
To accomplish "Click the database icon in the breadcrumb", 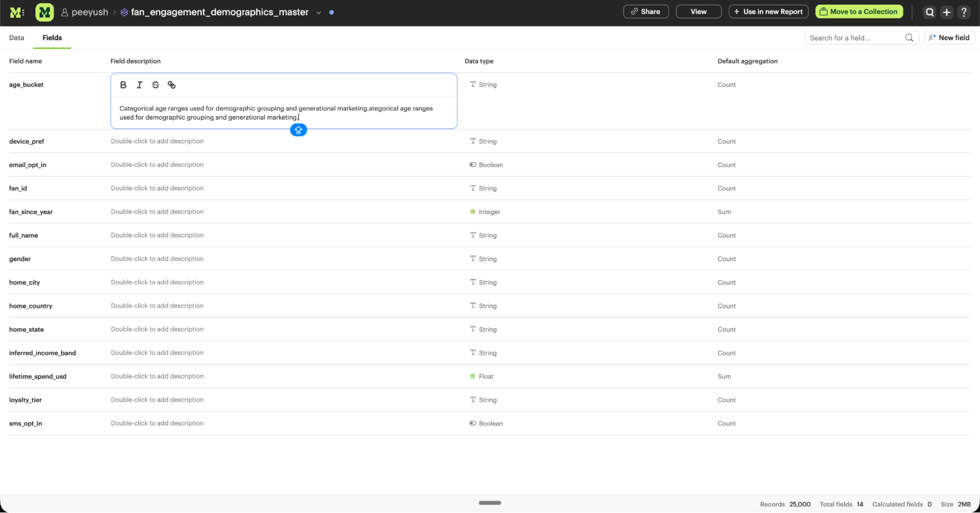I will [x=124, y=12].
